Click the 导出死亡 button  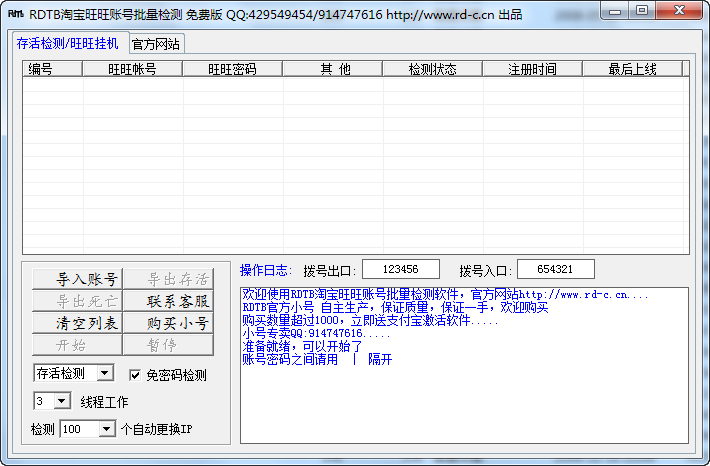point(77,301)
